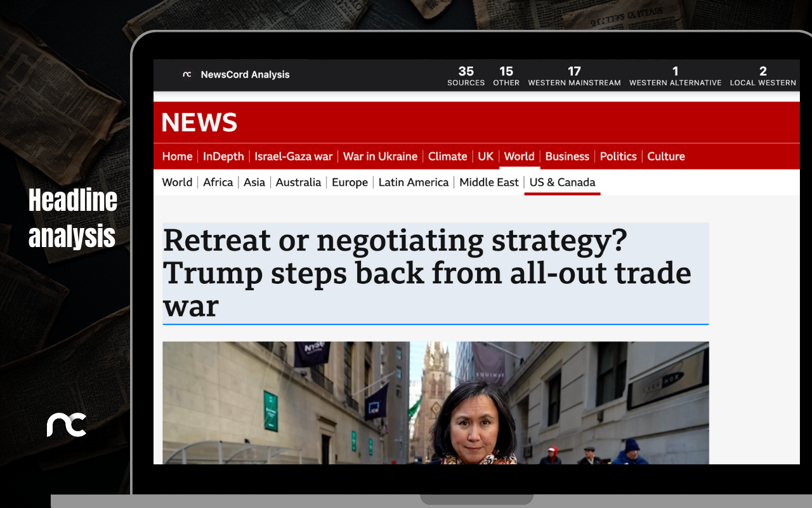Switch to the Middle East tab
The width and height of the screenshot is (812, 508).
(x=489, y=182)
